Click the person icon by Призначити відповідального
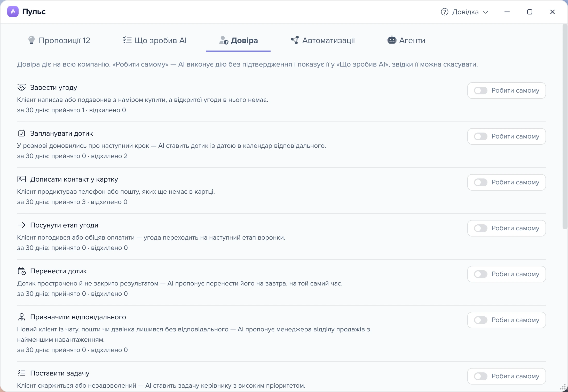 (x=22, y=317)
